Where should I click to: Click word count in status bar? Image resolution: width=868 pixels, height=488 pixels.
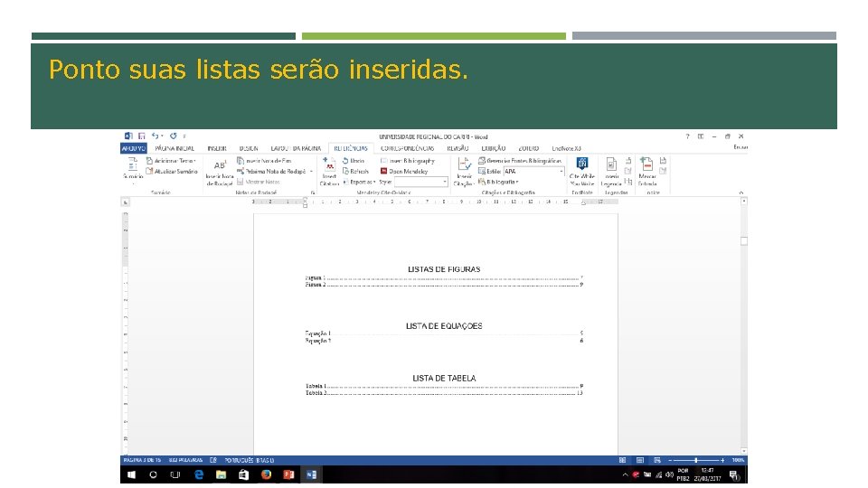pyautogui.click(x=185, y=460)
